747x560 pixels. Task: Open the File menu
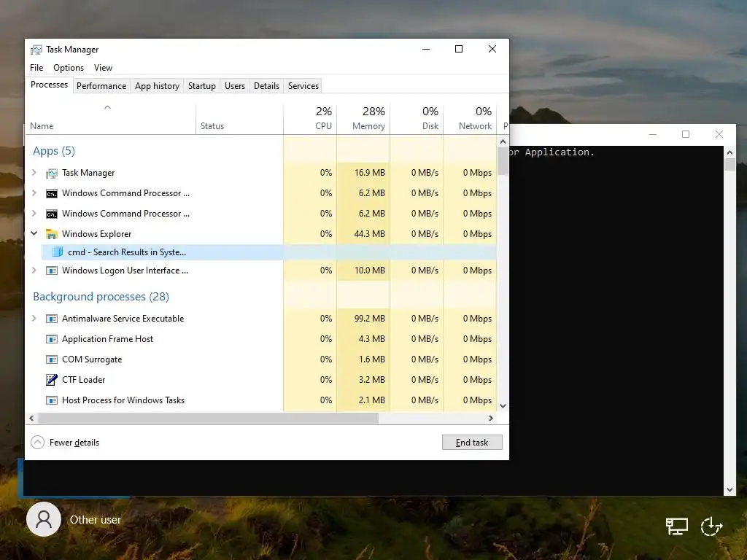(36, 68)
